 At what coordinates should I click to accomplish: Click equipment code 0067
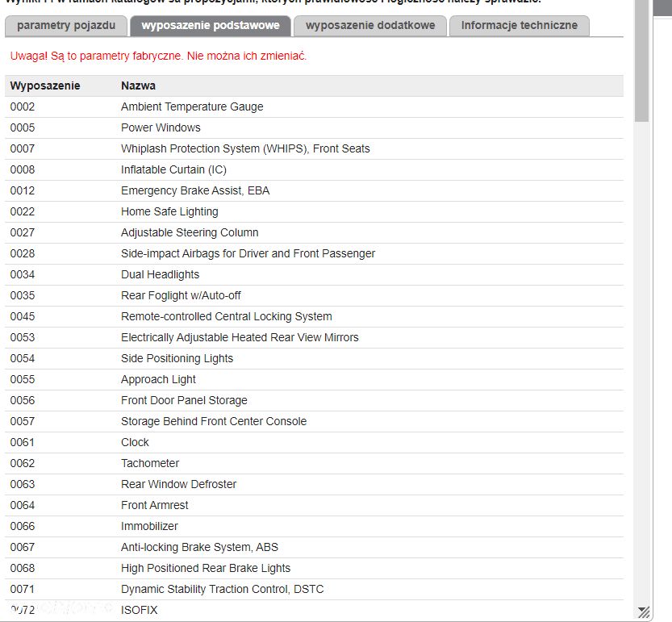pyautogui.click(x=23, y=548)
